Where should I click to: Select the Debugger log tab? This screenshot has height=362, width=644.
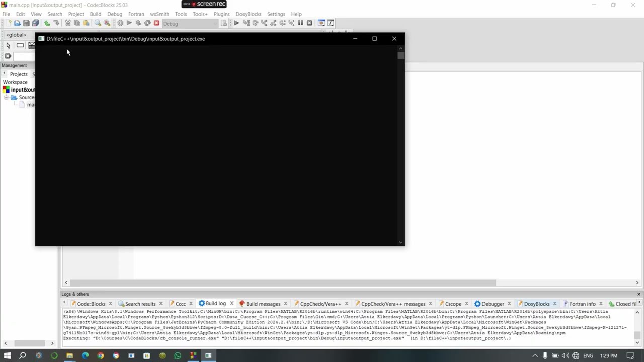(493, 304)
